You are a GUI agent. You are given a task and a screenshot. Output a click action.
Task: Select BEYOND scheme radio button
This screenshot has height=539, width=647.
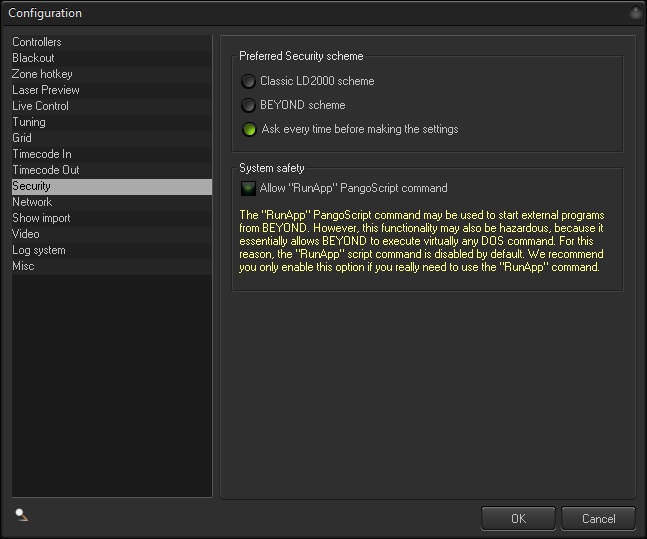tap(248, 105)
